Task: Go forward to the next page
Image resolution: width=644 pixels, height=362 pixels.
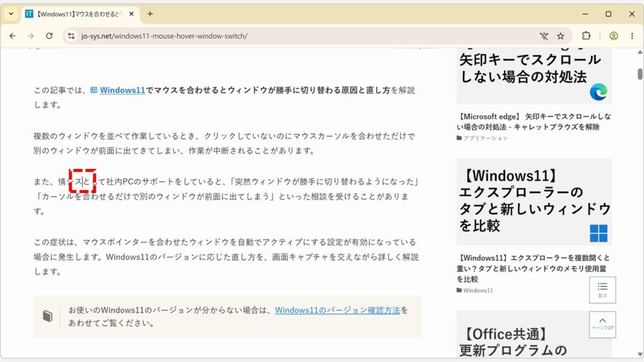Action: pyautogui.click(x=31, y=36)
